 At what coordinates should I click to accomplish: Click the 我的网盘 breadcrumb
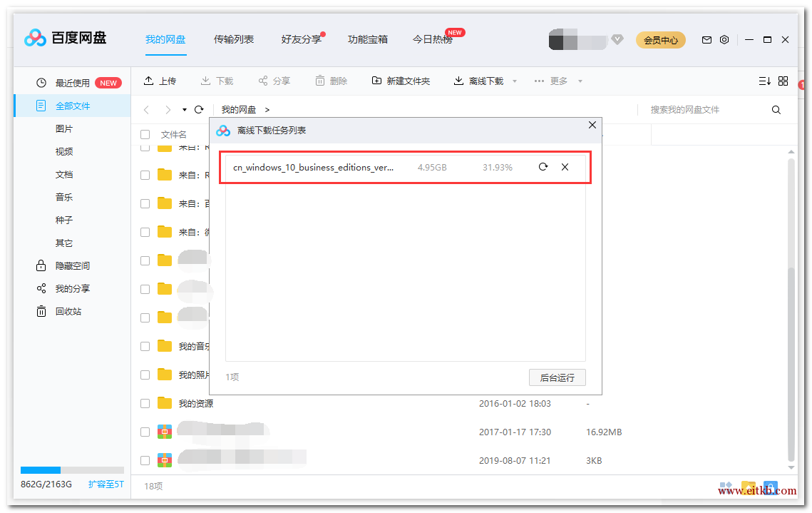coord(239,110)
